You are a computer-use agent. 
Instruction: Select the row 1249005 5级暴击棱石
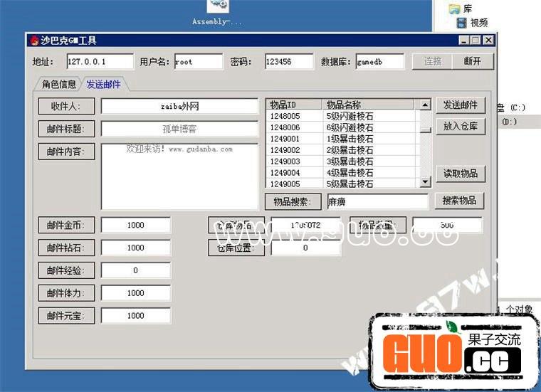[343, 184]
